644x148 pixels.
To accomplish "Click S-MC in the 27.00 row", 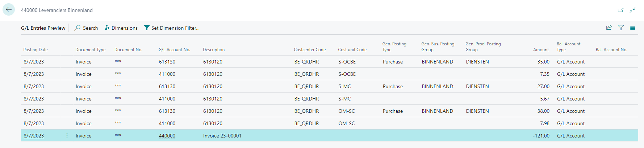I will 344,86.
